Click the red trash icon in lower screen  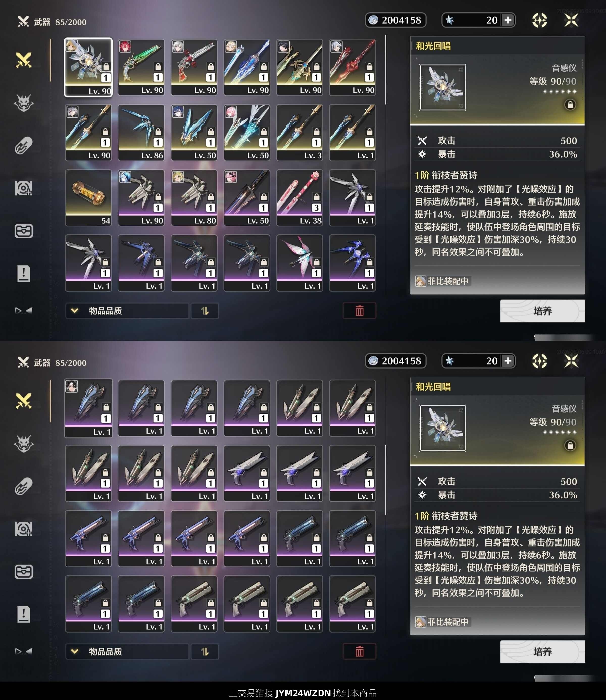pyautogui.click(x=360, y=651)
